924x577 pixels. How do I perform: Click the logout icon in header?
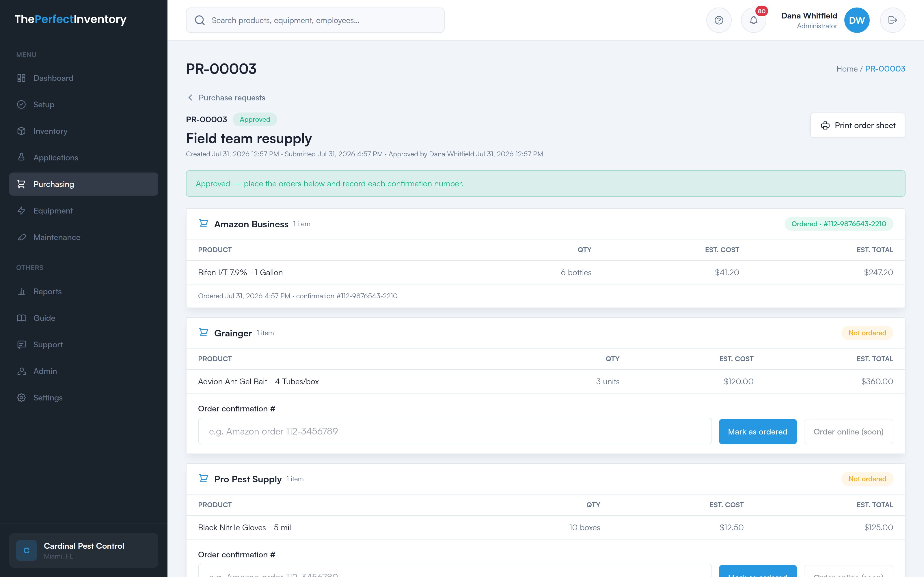pyautogui.click(x=892, y=20)
